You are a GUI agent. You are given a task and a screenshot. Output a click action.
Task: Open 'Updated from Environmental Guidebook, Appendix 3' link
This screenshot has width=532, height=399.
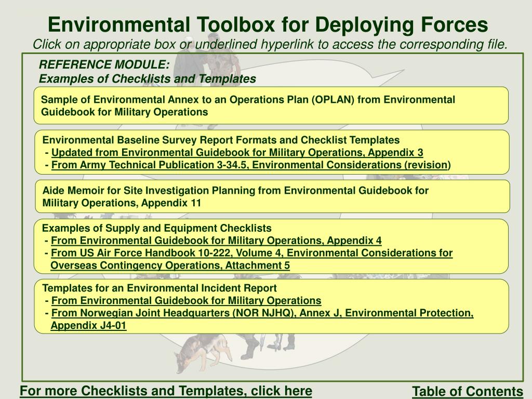pos(237,153)
